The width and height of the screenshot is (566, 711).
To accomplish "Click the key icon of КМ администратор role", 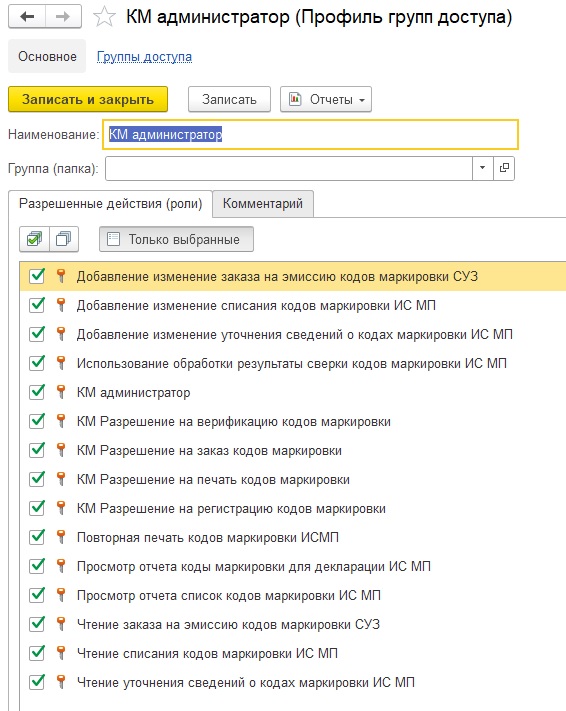I will tap(61, 392).
